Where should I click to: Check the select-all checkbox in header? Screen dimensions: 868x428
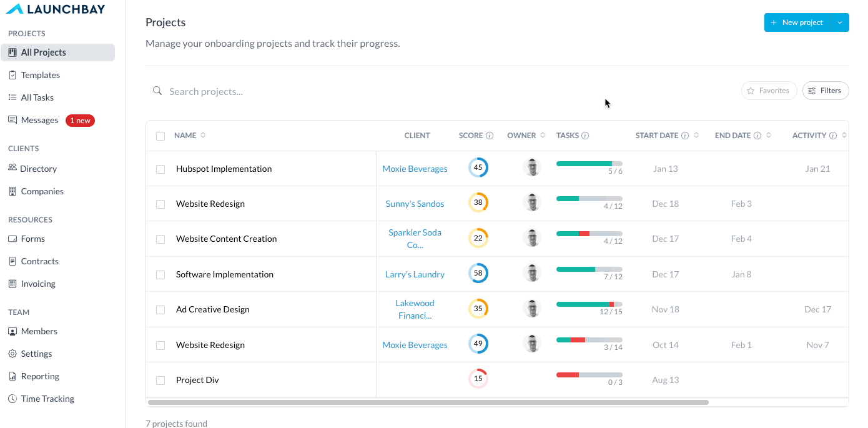point(160,136)
